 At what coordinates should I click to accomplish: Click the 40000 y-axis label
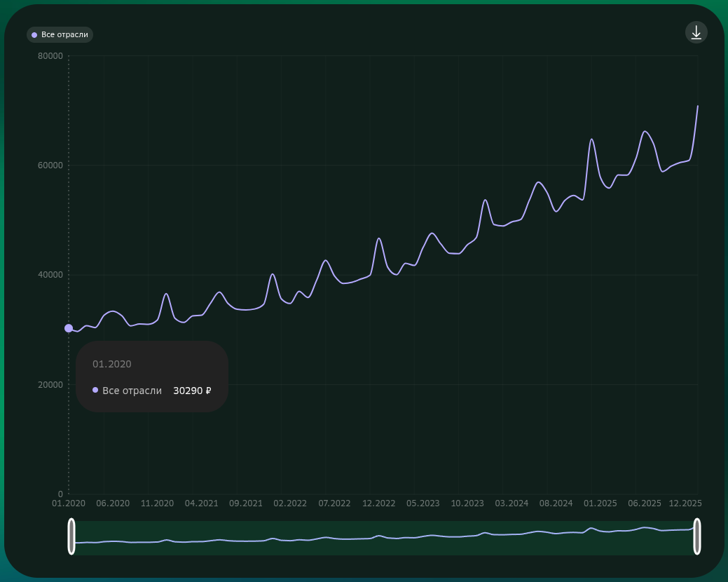tap(50, 275)
